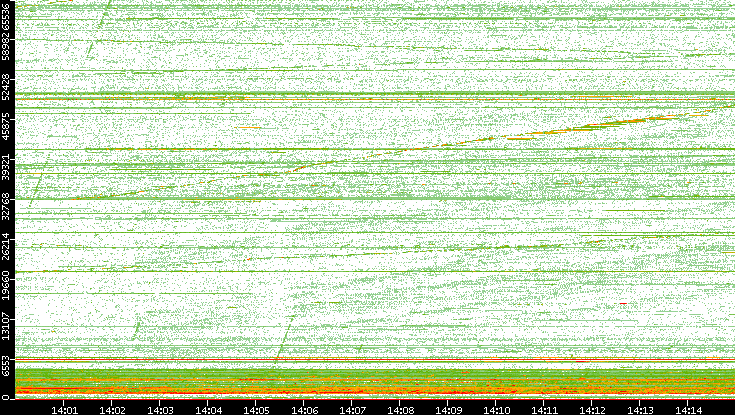
Task: Select the 45875 vertical axis label
Action: [x=5, y=128]
